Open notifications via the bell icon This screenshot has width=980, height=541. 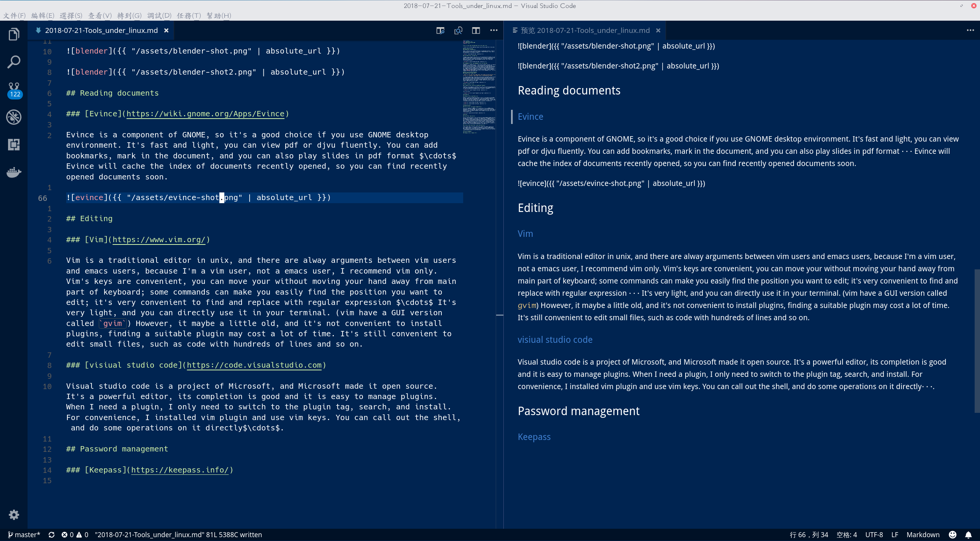point(969,535)
